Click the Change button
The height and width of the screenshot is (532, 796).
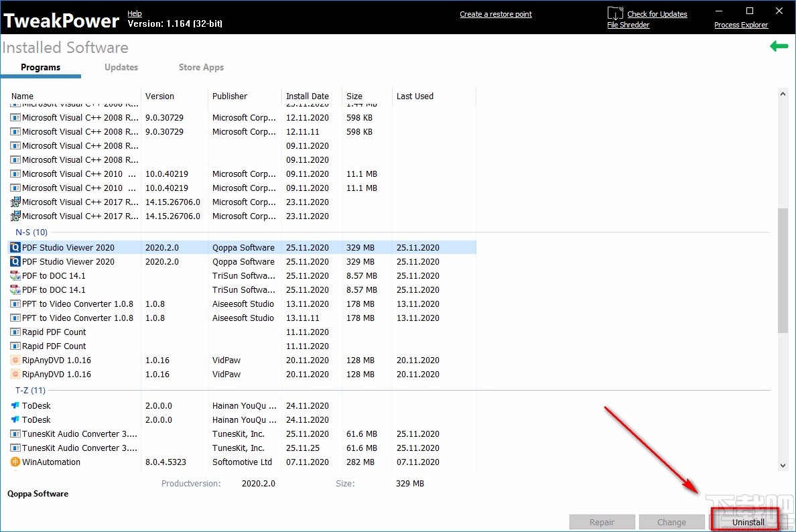[671, 523]
